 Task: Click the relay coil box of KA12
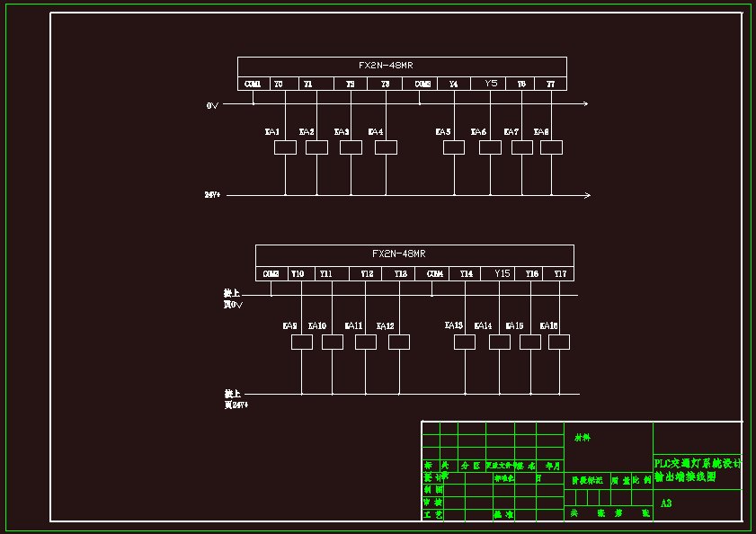399,342
